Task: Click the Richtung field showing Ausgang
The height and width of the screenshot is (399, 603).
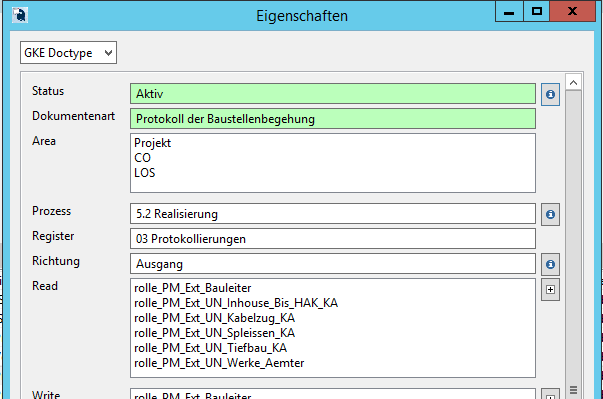Action: point(333,264)
